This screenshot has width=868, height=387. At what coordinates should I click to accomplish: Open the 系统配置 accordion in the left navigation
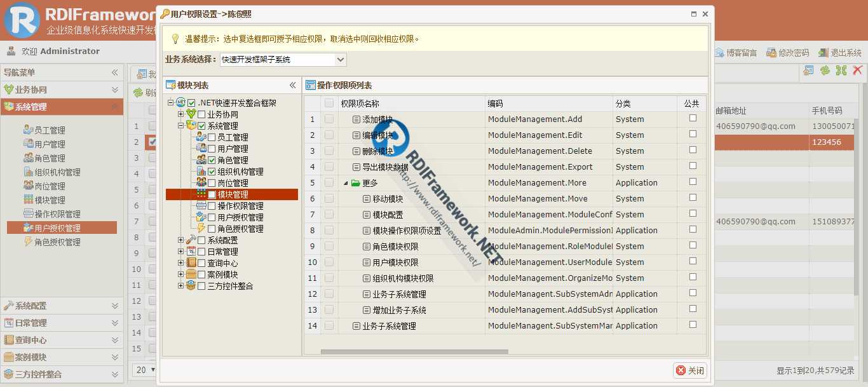62,306
